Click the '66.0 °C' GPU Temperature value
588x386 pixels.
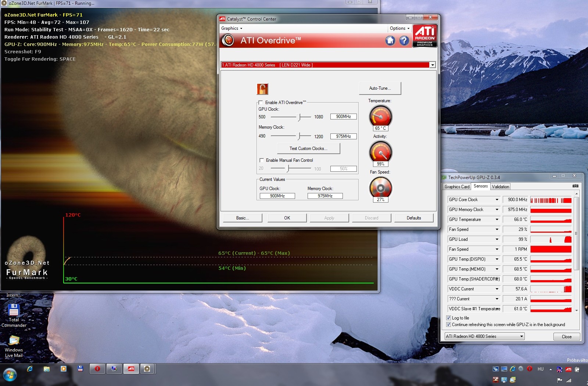point(515,219)
